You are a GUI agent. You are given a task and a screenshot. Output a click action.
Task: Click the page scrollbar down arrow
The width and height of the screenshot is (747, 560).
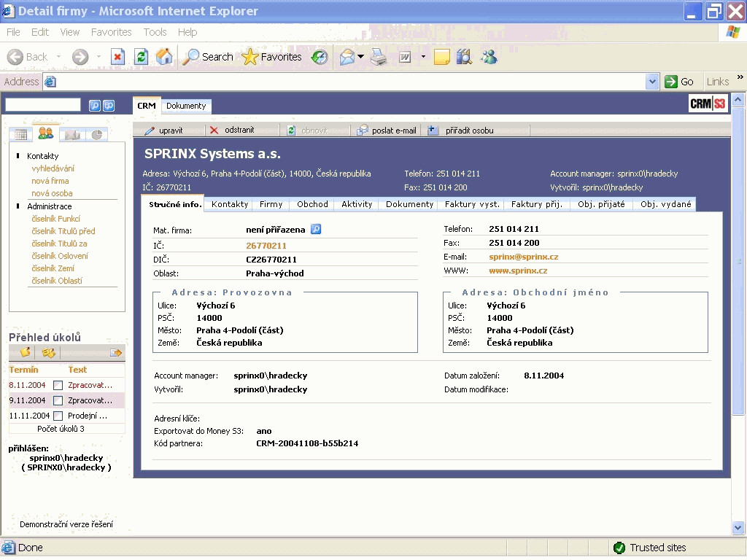pyautogui.click(x=738, y=528)
